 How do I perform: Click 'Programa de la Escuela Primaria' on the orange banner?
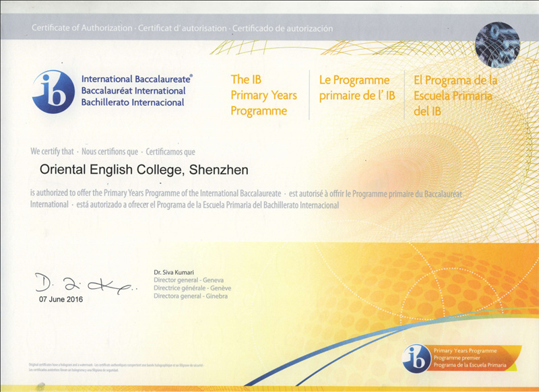(470, 365)
